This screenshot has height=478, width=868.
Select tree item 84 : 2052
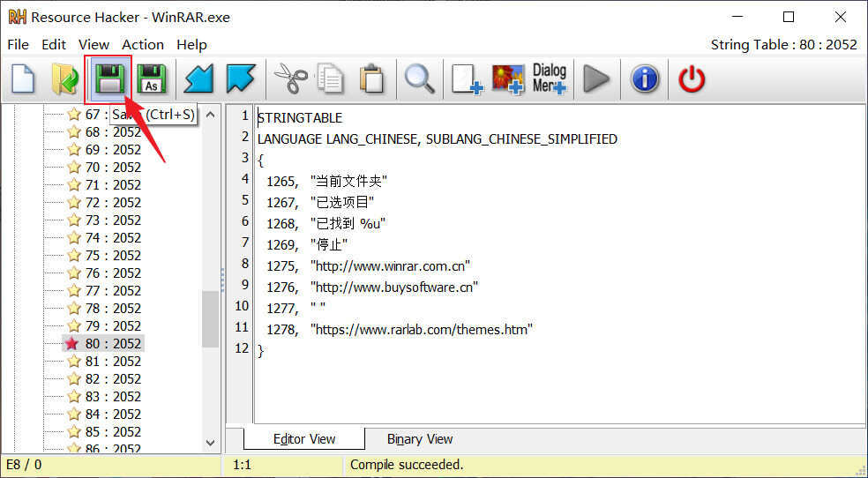[x=113, y=415]
